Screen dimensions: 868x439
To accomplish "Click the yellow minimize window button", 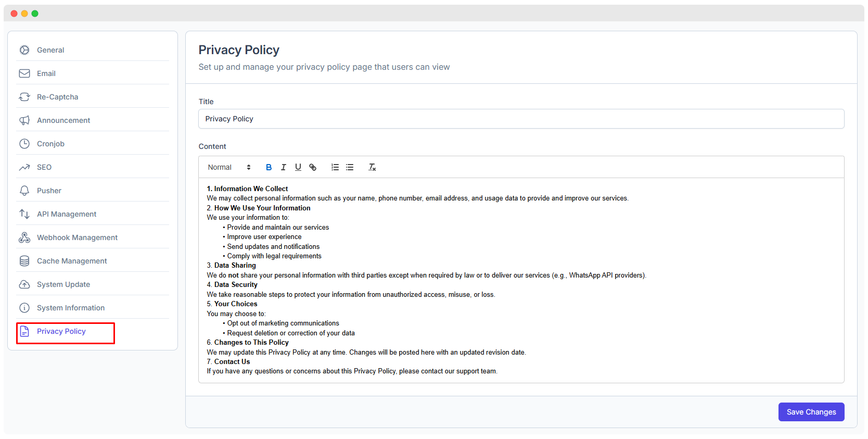I will pos(24,14).
